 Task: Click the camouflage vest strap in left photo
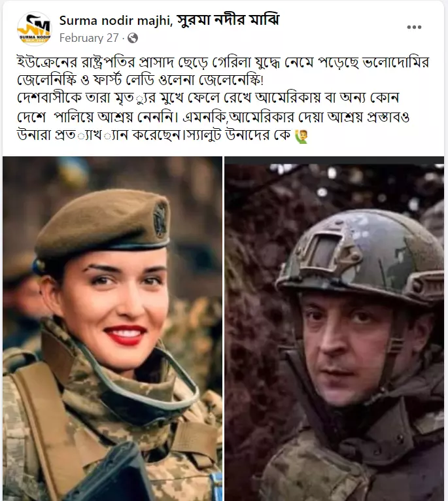click(x=42, y=425)
